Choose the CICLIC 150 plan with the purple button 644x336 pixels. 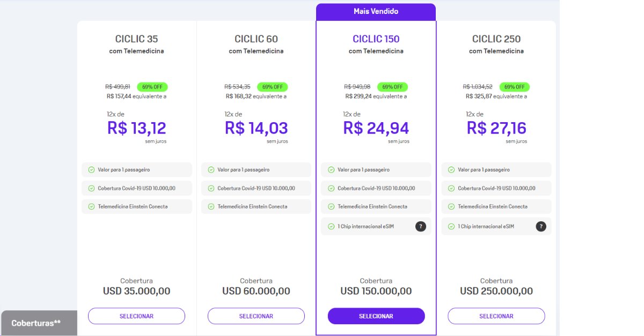pos(376,316)
